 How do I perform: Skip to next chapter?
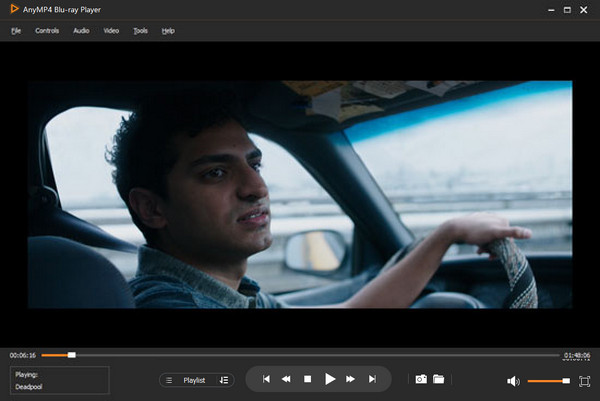pos(372,379)
